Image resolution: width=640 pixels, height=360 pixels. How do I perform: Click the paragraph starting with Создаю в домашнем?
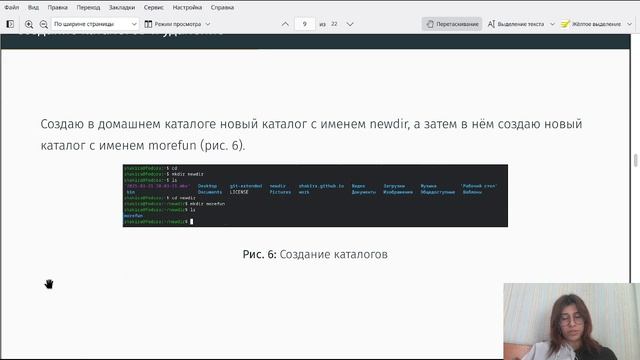[x=311, y=134]
